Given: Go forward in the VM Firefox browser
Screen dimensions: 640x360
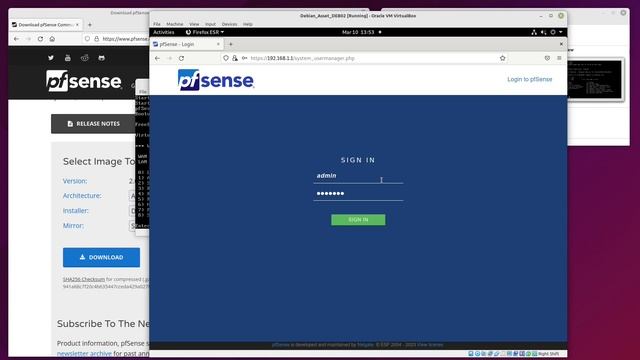Looking at the screenshot, I should coord(169,58).
